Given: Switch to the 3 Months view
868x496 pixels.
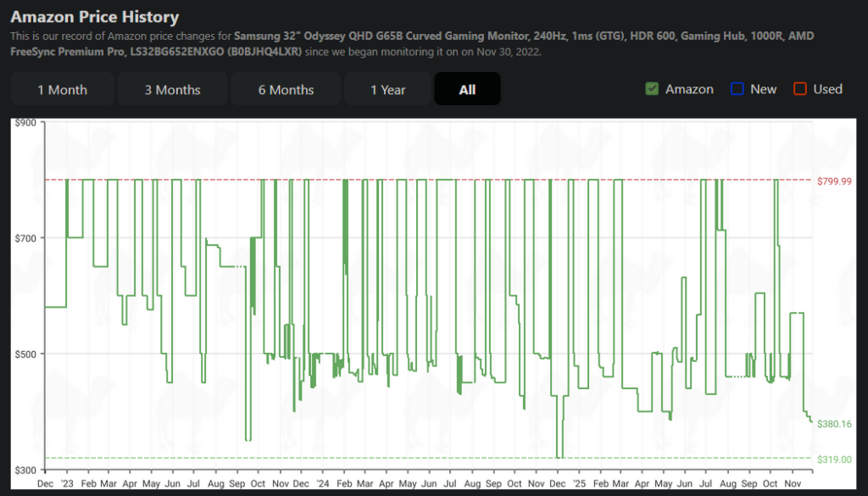Looking at the screenshot, I should pyautogui.click(x=172, y=89).
